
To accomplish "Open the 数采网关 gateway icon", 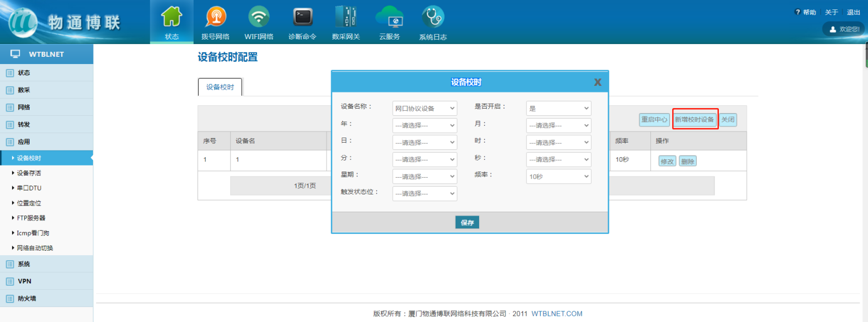I will 346,18.
